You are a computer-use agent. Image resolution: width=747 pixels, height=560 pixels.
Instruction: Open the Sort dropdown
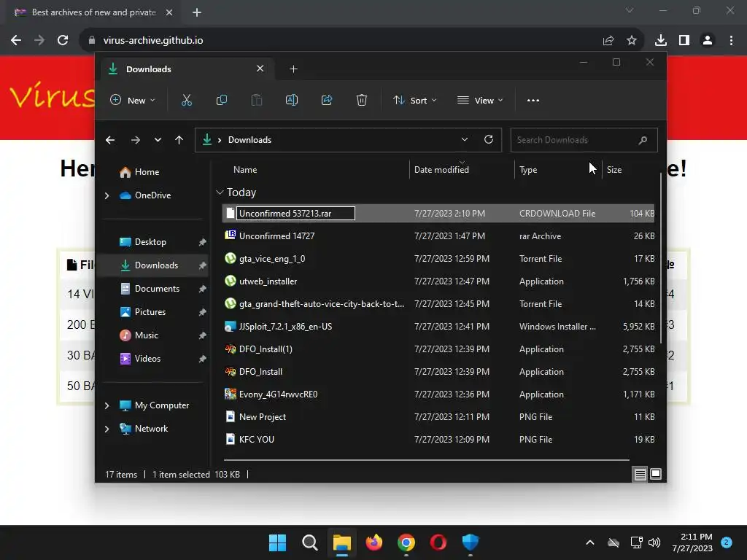click(x=414, y=101)
